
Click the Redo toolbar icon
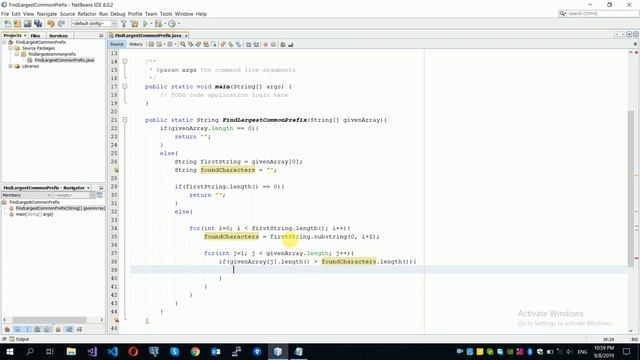tap(61, 24)
